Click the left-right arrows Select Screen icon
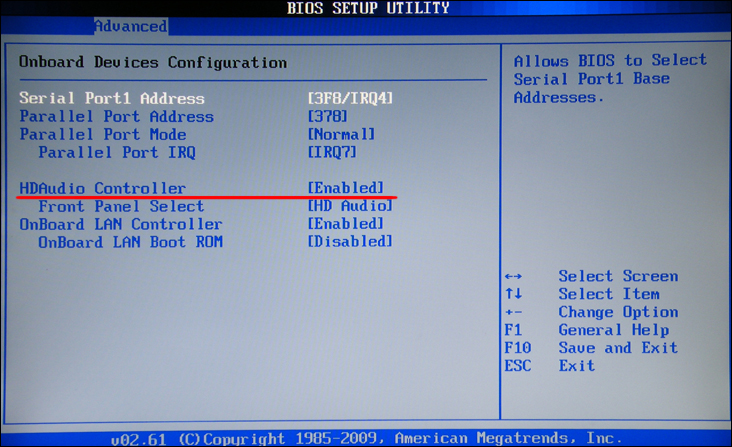This screenshot has height=447, width=732. pos(513,276)
